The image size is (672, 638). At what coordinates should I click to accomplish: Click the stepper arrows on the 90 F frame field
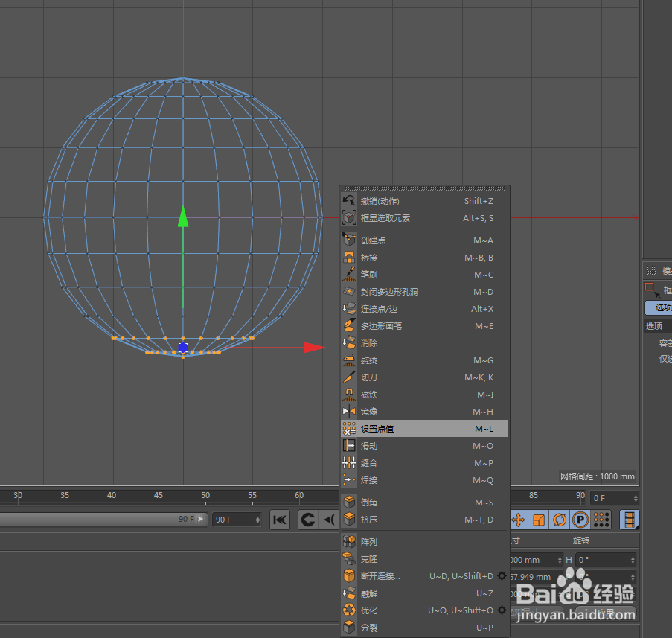(x=257, y=519)
